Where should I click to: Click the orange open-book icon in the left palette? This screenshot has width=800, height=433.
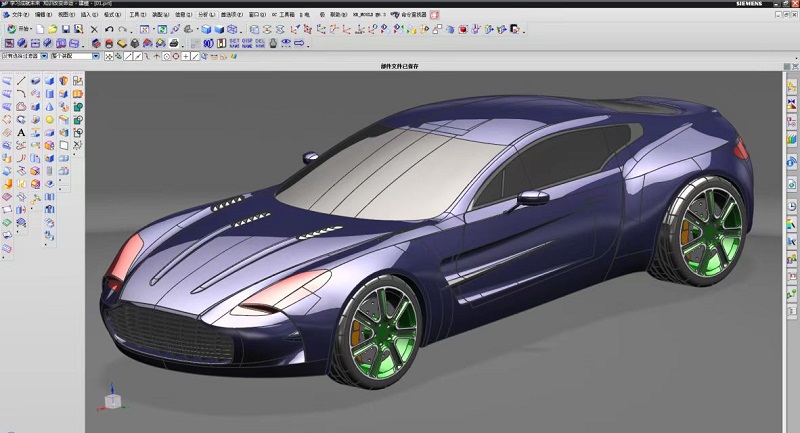click(78, 94)
